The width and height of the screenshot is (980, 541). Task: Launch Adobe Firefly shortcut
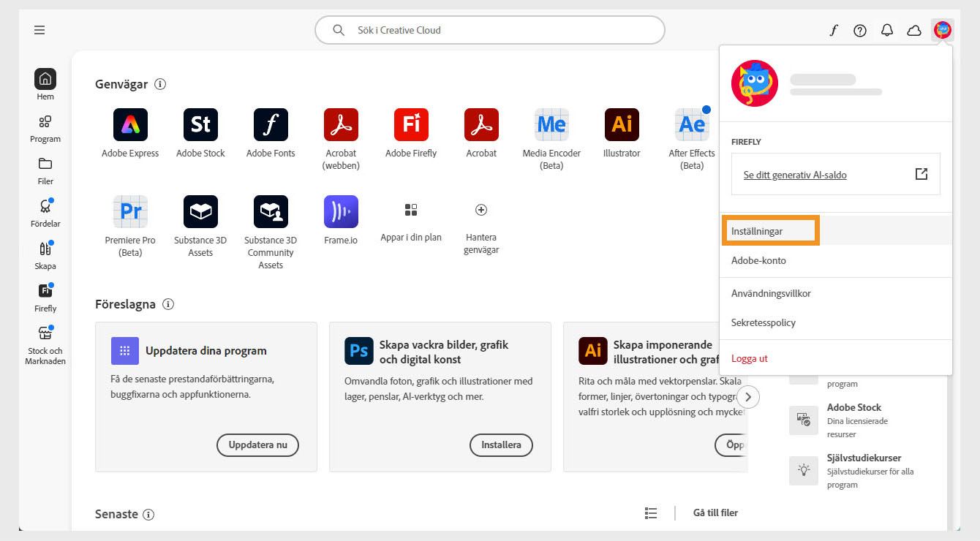click(411, 125)
